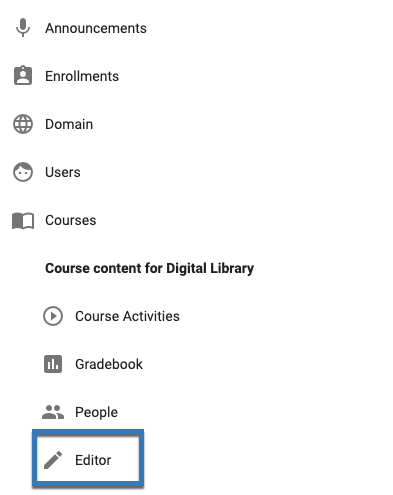Open the Editor text label
This screenshot has width=393, height=495.
point(93,460)
